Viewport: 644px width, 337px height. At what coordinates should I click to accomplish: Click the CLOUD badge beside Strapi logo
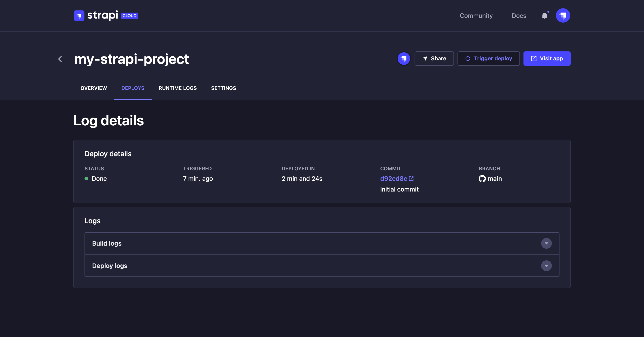129,16
